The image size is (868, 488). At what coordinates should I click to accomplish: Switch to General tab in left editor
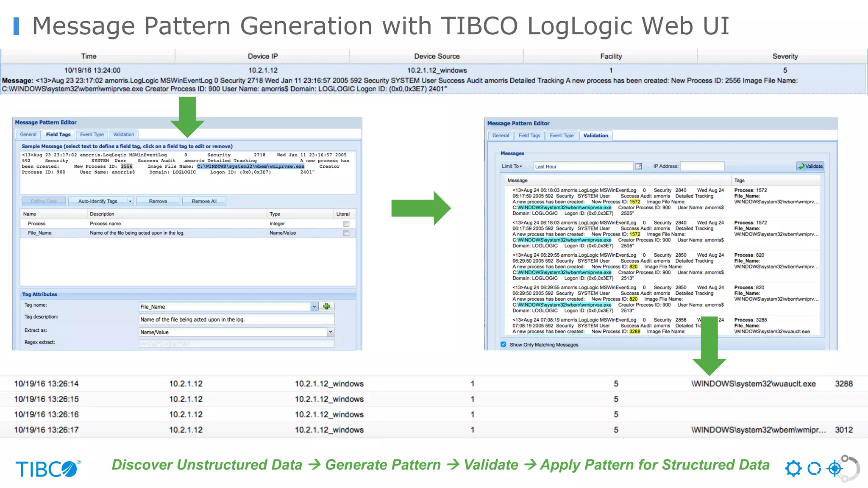(x=28, y=135)
